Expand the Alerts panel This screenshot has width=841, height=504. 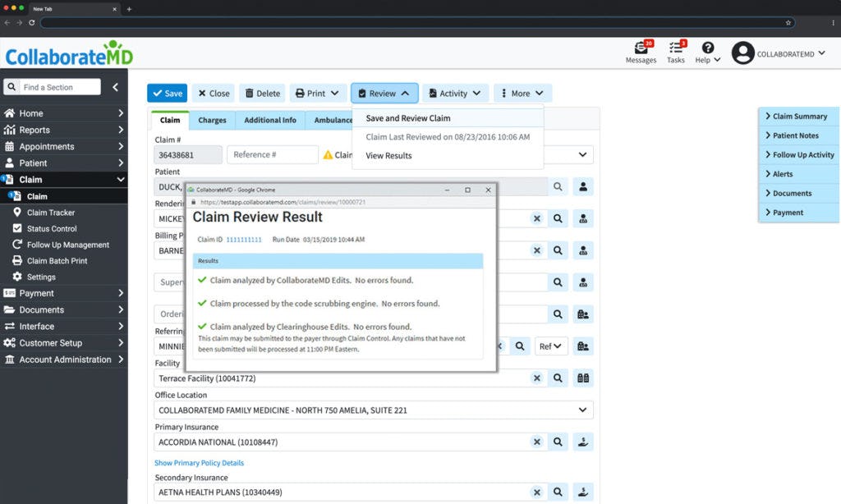[798, 174]
